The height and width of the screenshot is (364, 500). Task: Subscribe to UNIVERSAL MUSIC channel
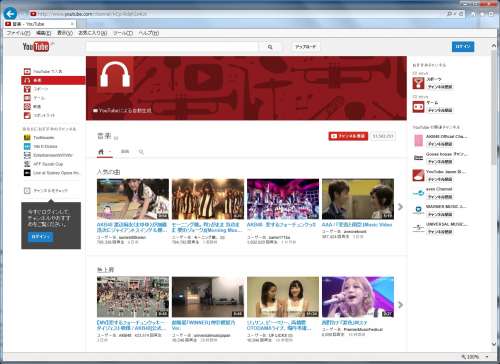[x=440, y=231]
